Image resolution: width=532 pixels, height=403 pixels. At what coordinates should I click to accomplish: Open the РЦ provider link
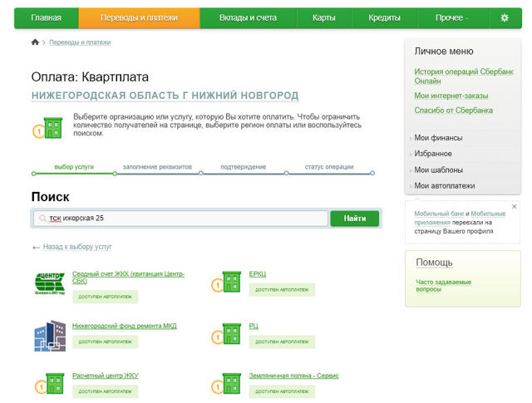[x=254, y=326]
